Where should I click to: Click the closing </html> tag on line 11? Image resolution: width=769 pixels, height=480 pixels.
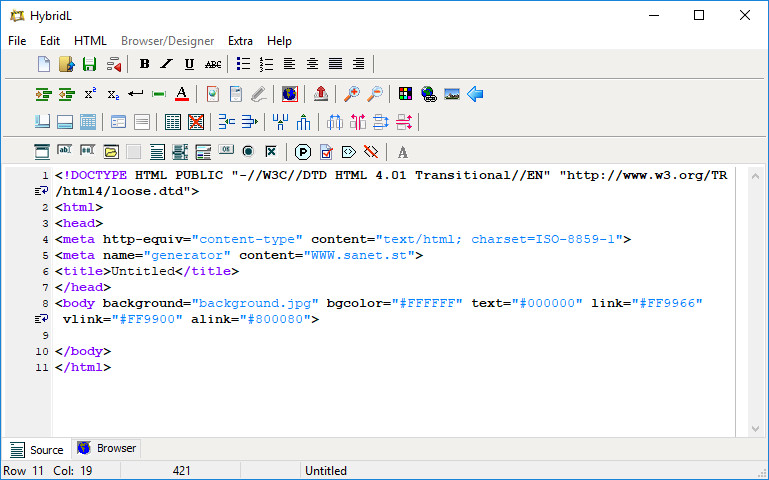click(83, 367)
